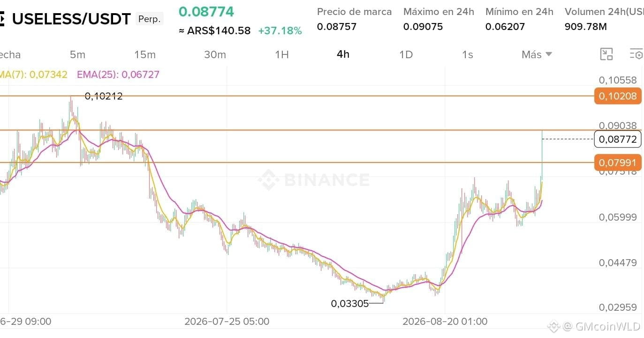Click the 0,05999 price axis label

(618, 217)
